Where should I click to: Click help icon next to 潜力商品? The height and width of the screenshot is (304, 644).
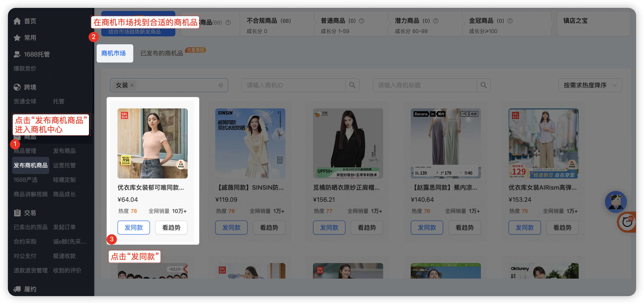pos(436,21)
